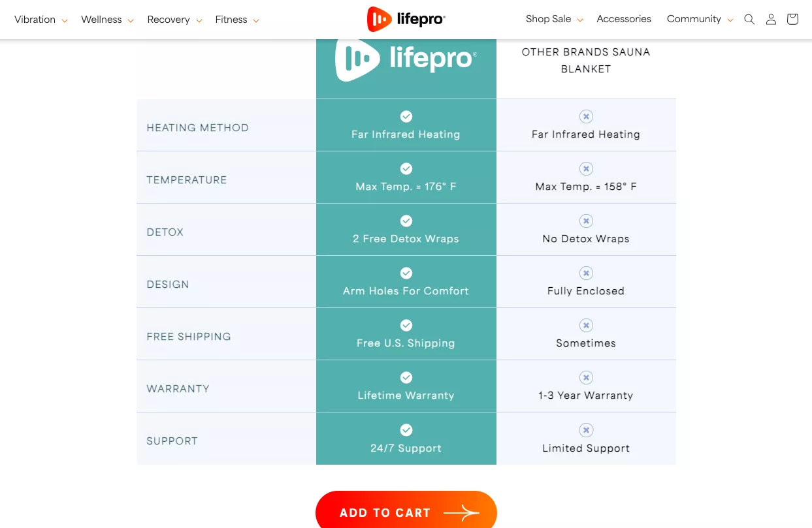This screenshot has width=812, height=528.
Task: Open the Shop Sale dropdown
Action: pos(554,19)
